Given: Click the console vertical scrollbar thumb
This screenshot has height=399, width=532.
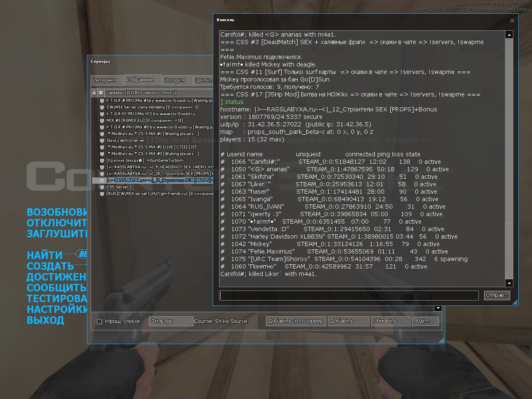Looking at the screenshot, I should [509, 251].
